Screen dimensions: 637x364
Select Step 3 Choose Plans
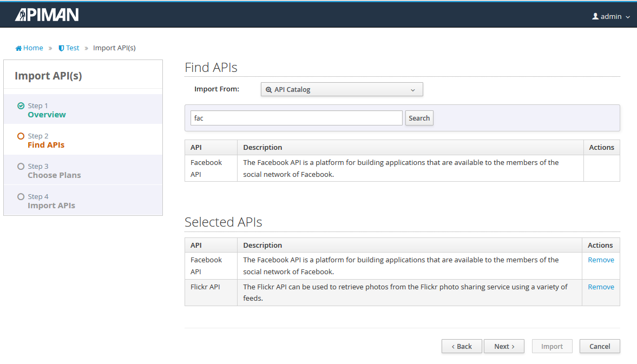[83, 170]
